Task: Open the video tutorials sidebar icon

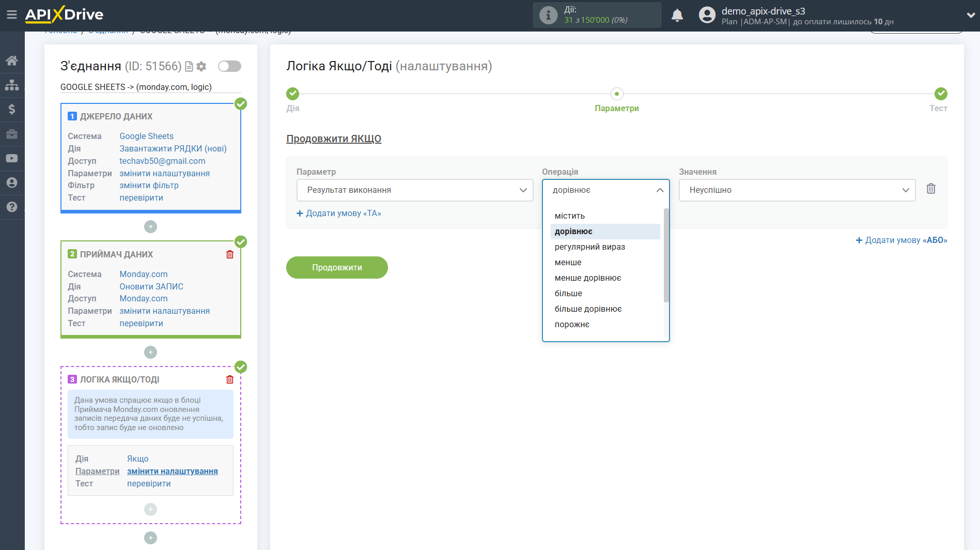Action: 12,158
